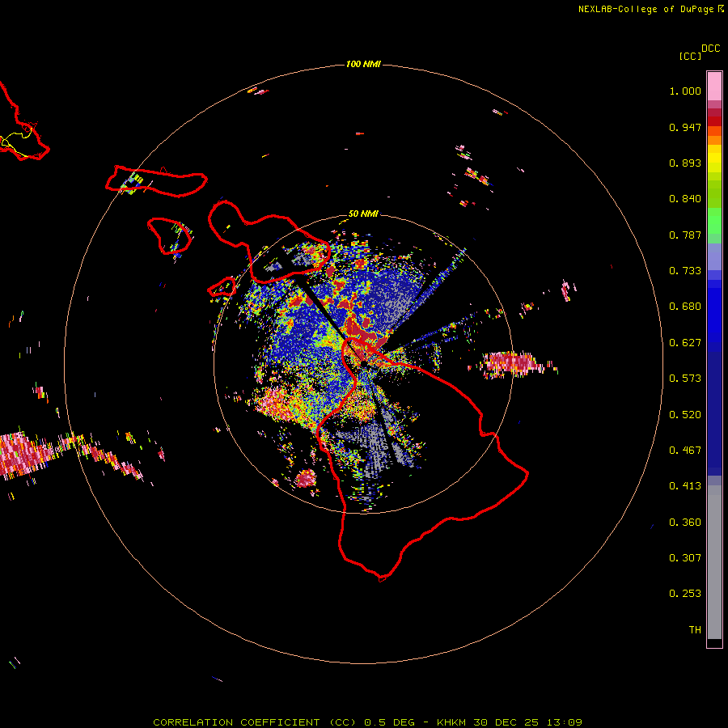
Task: Select the 0.253 scale value
Action: [x=685, y=594]
